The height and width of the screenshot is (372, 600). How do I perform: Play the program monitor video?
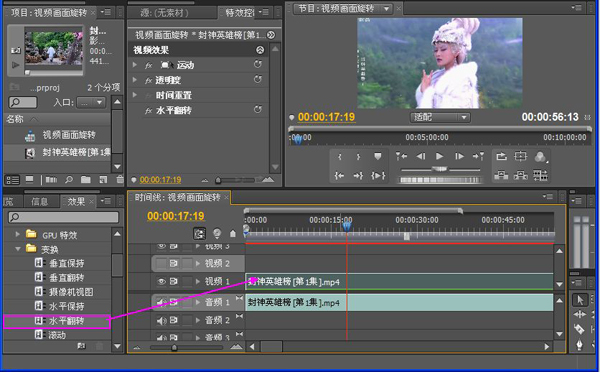[440, 156]
